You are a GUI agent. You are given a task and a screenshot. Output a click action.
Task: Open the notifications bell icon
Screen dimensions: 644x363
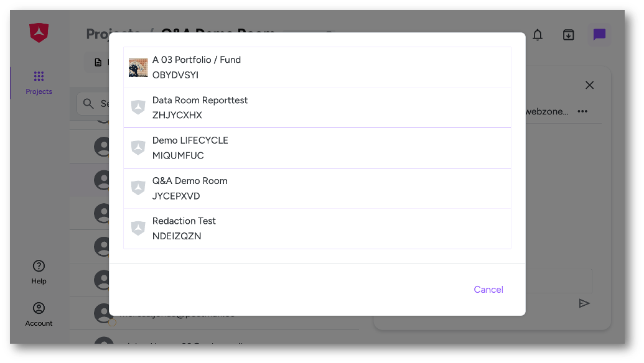point(538,35)
